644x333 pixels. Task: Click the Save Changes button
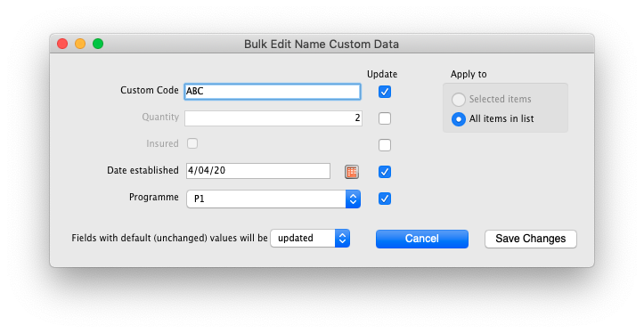[531, 239]
